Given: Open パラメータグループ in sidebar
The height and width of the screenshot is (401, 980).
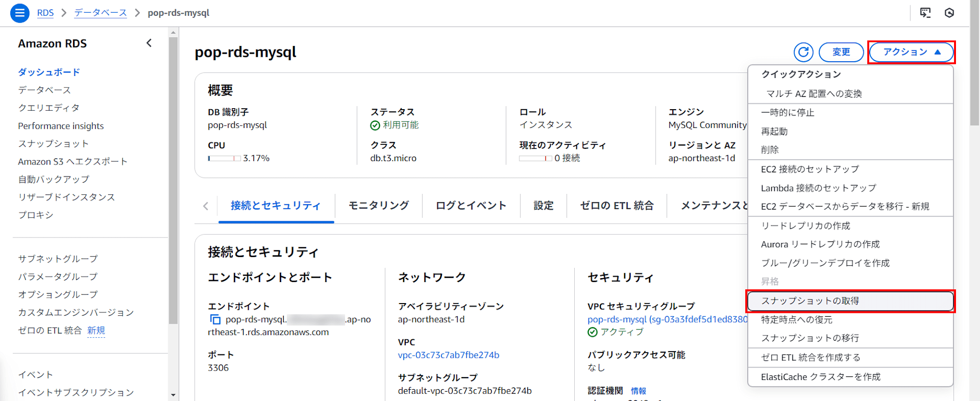Looking at the screenshot, I should (x=58, y=277).
